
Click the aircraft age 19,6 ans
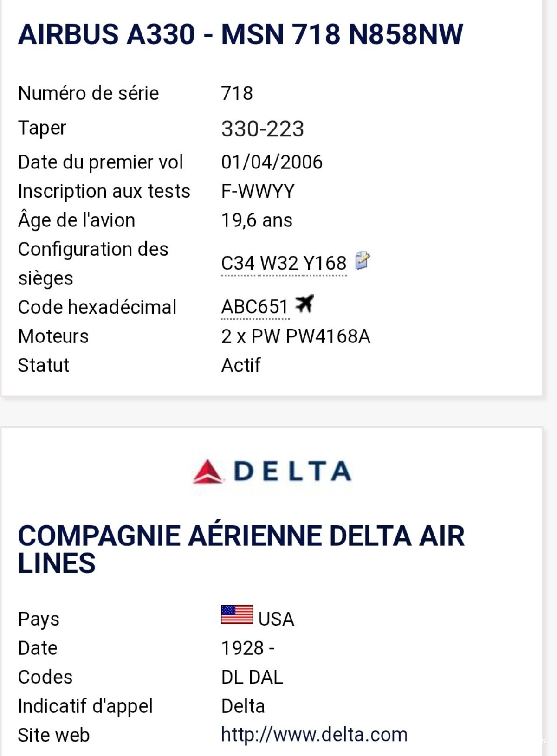tap(257, 220)
